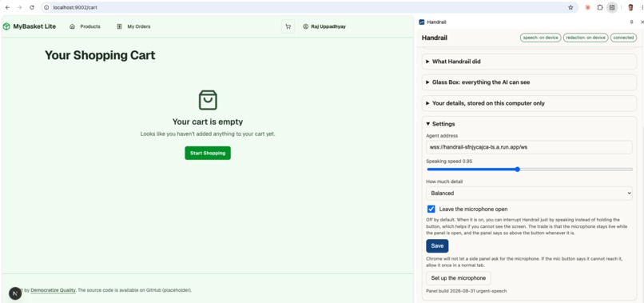Screen dimensions: 644x303
Task: Click Set up the microphone button
Action: point(459,278)
